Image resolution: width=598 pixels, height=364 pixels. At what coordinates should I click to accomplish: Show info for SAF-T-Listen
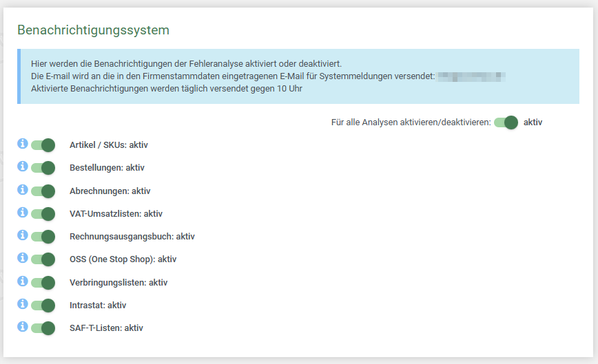click(x=22, y=327)
